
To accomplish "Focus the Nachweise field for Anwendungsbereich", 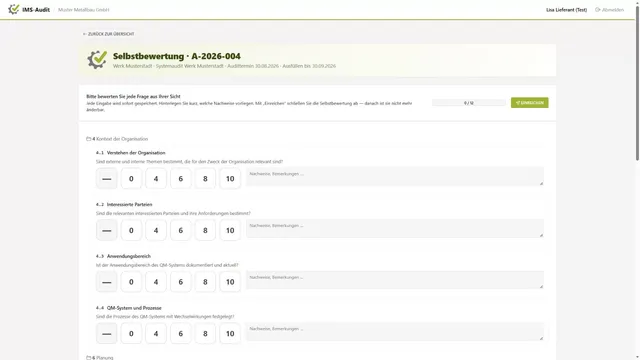I will [395, 280].
